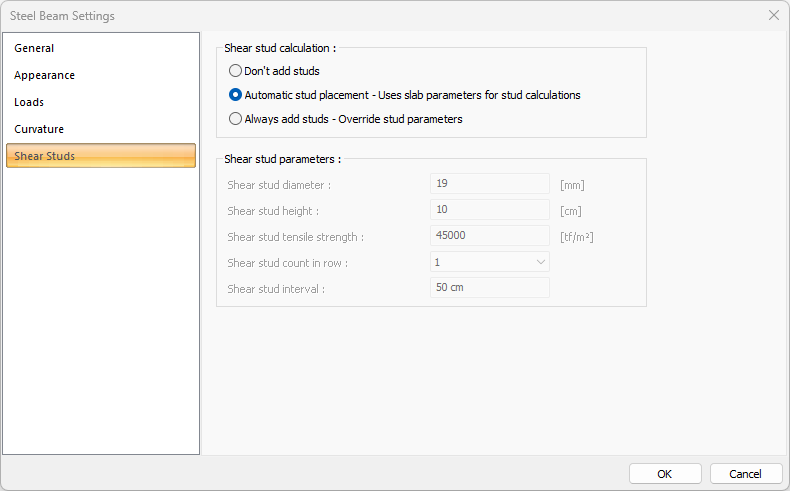The width and height of the screenshot is (790, 491).
Task: Click the Shear stud interval field
Action: (489, 288)
